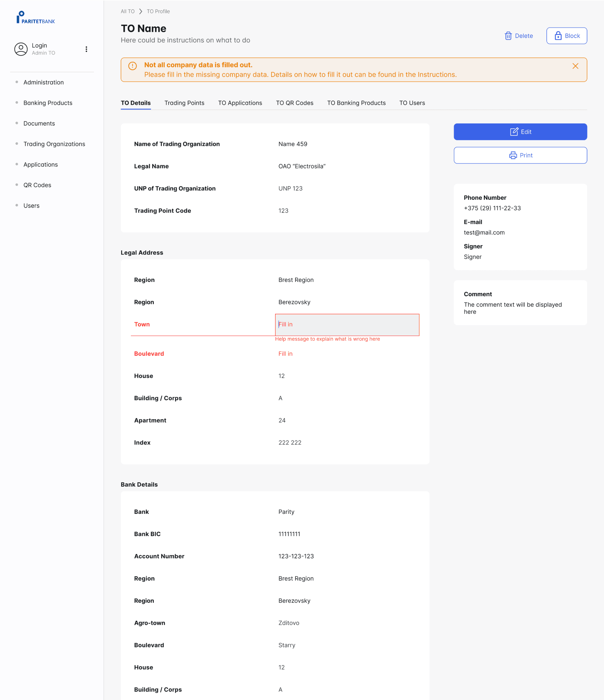Click the Block button

point(567,36)
